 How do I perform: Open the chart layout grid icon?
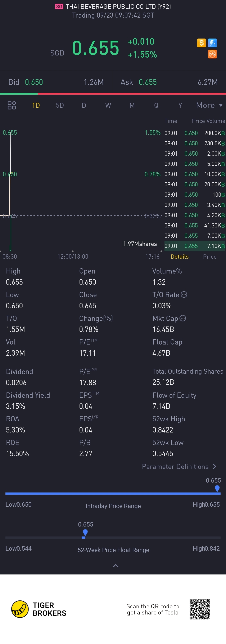(12, 105)
